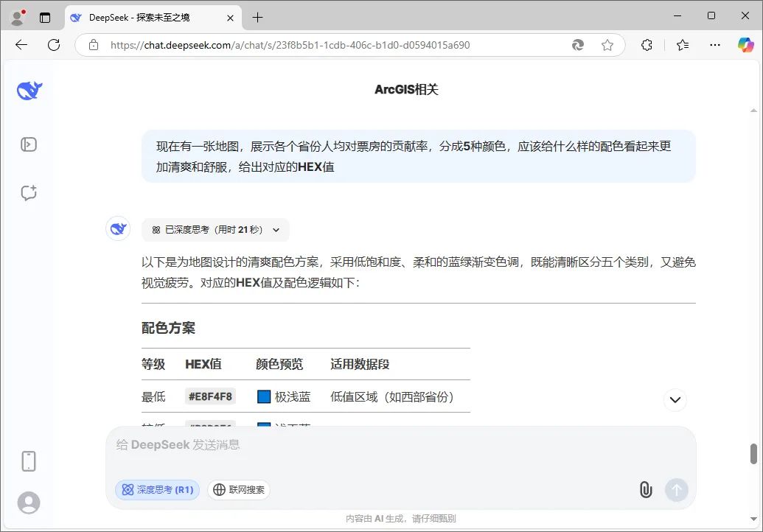Maximize the browser window

(x=711, y=16)
